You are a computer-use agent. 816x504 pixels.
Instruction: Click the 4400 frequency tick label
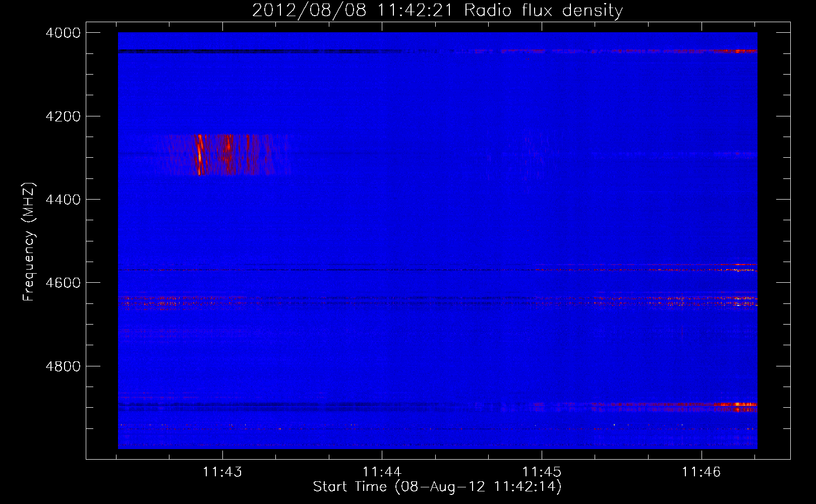point(63,200)
